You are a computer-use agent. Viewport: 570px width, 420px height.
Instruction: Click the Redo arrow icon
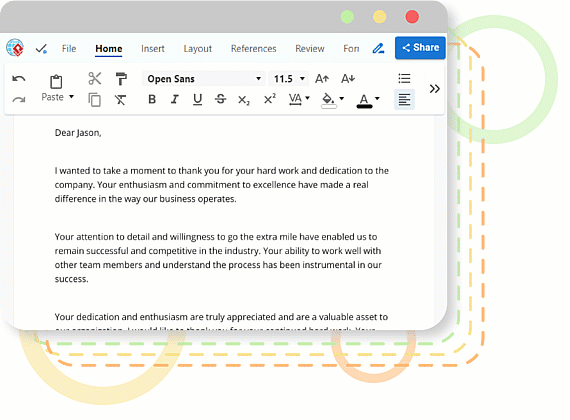19,99
